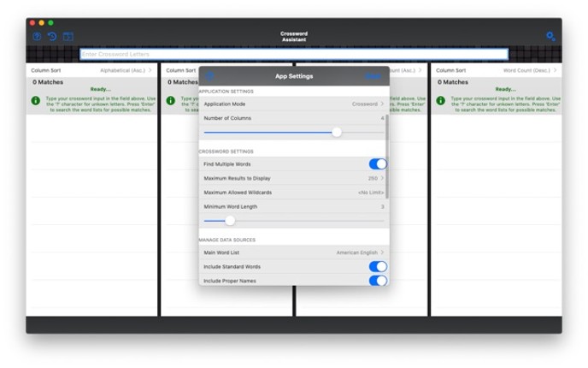Click the 0 Matches text in fourth column
This screenshot has height=368, width=588.
click(x=453, y=82)
